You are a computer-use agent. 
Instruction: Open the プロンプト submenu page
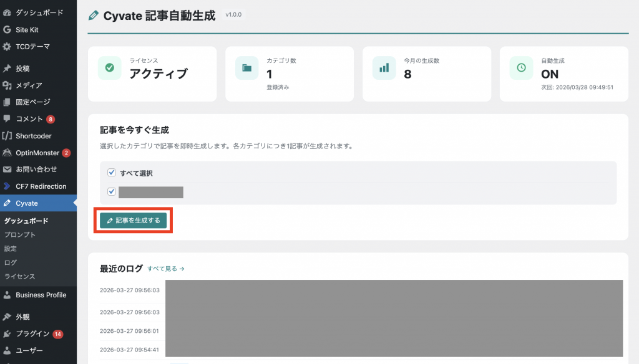click(x=20, y=235)
